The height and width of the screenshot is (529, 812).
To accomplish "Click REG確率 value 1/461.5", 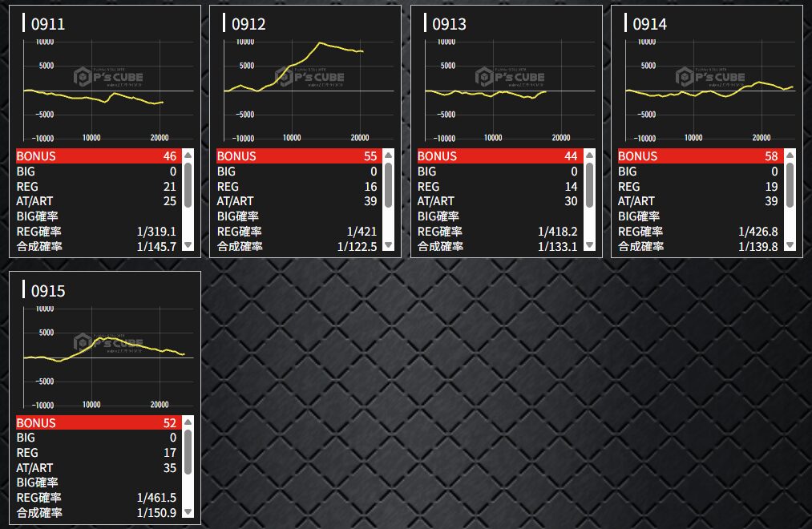I will point(156,498).
